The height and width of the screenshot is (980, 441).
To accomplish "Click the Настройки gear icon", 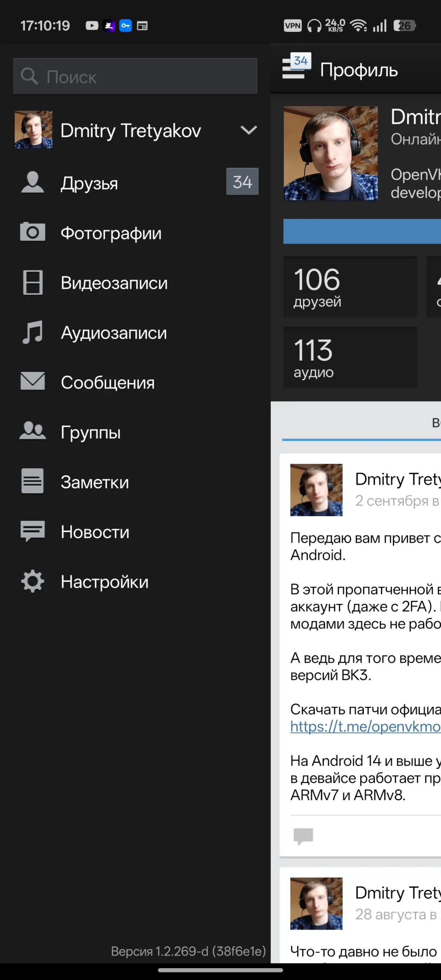I will click(x=32, y=581).
